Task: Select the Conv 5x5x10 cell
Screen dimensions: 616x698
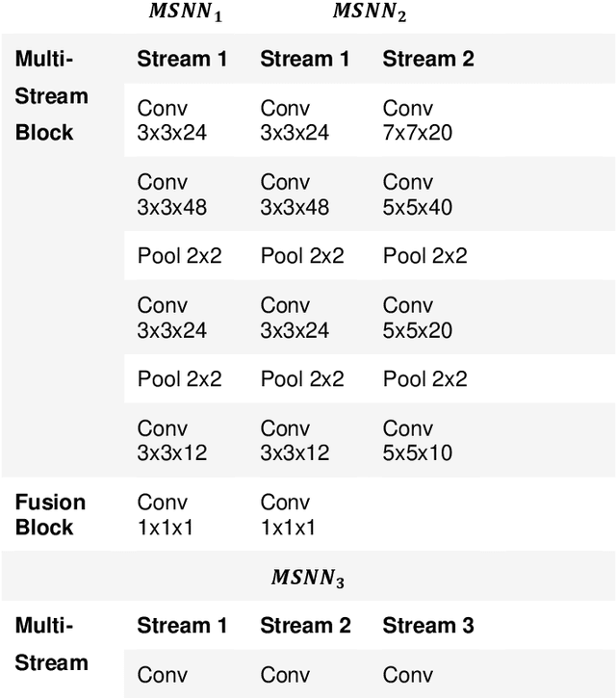Action: point(418,440)
